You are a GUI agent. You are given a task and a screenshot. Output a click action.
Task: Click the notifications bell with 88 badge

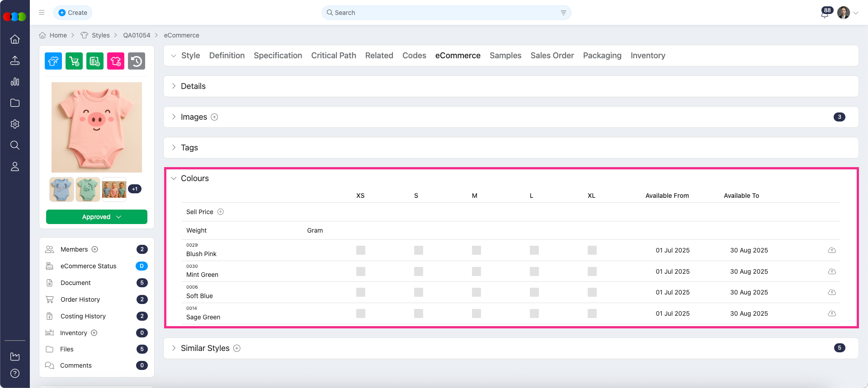point(825,13)
